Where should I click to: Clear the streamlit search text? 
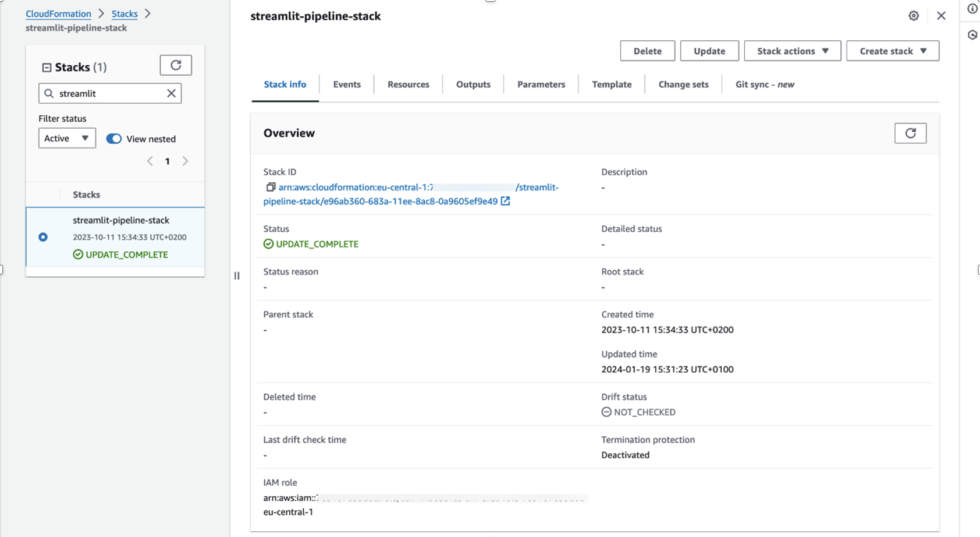(x=171, y=93)
